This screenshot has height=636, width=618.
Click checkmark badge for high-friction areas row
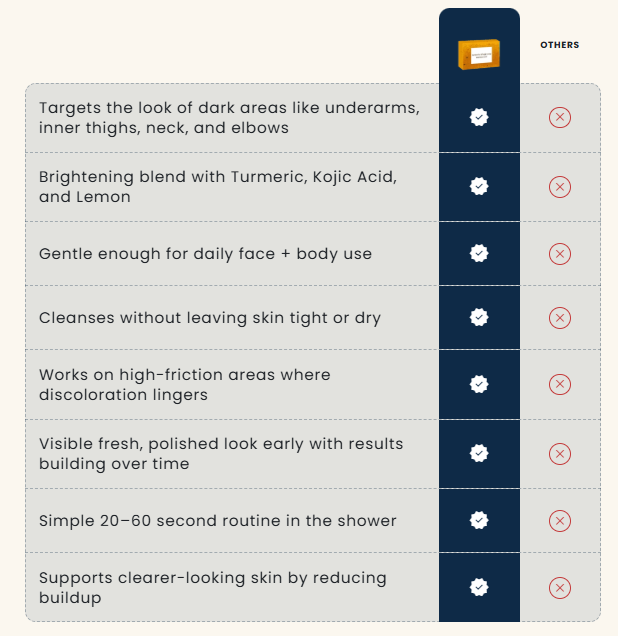[479, 384]
